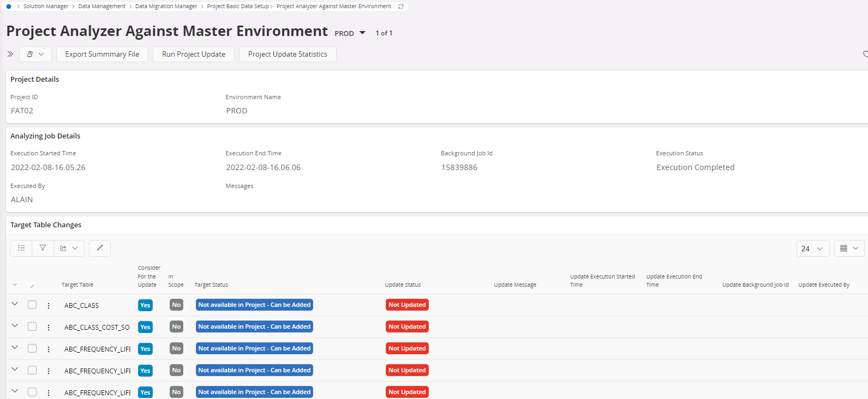Click the Export Summmary File button

(102, 55)
